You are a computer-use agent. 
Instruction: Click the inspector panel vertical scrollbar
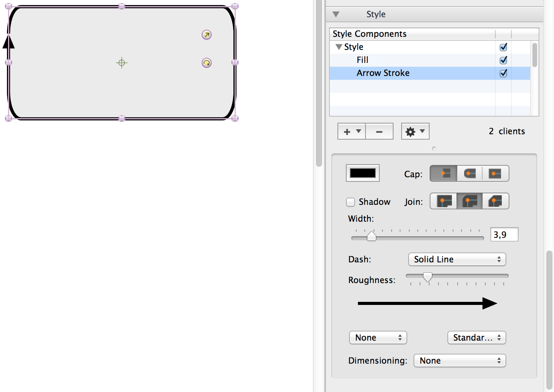click(x=549, y=320)
